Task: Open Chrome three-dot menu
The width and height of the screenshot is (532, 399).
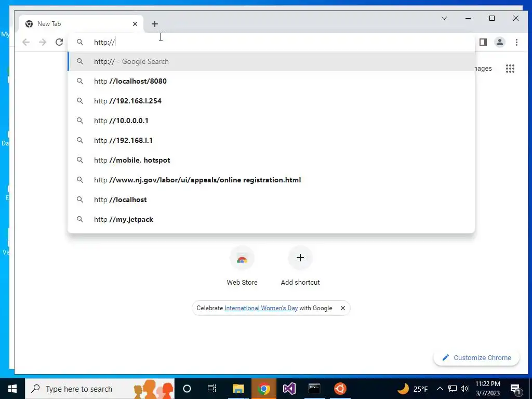Action: pos(516,42)
